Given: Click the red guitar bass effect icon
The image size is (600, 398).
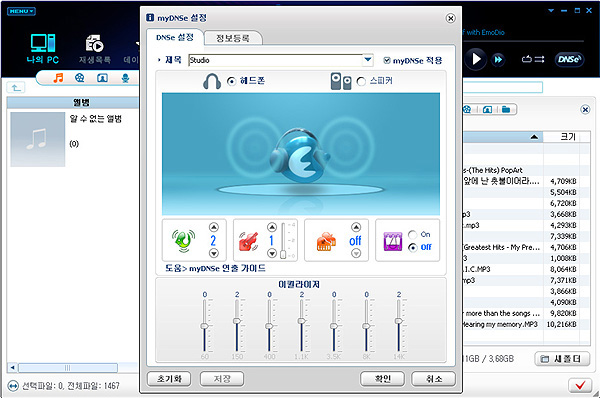Looking at the screenshot, I should click(249, 241).
